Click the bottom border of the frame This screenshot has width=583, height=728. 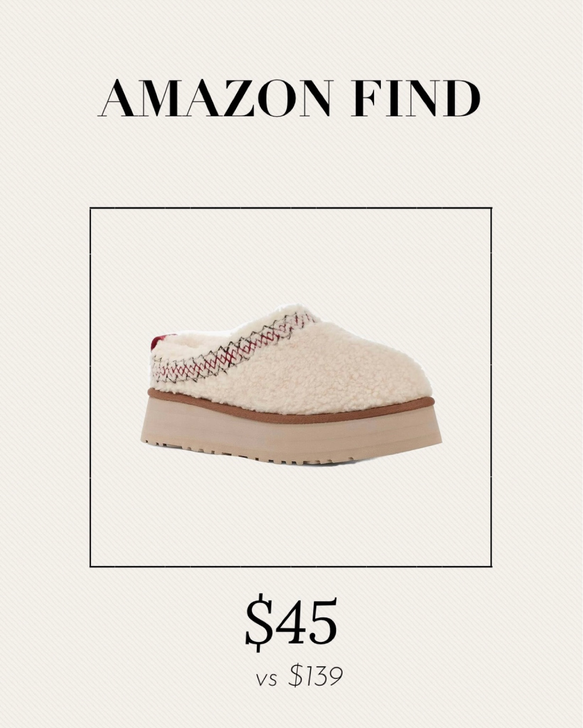coord(291,567)
